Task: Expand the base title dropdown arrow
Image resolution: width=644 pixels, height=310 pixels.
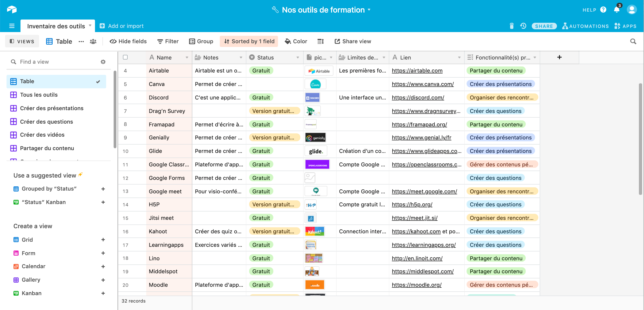Action: click(x=369, y=10)
